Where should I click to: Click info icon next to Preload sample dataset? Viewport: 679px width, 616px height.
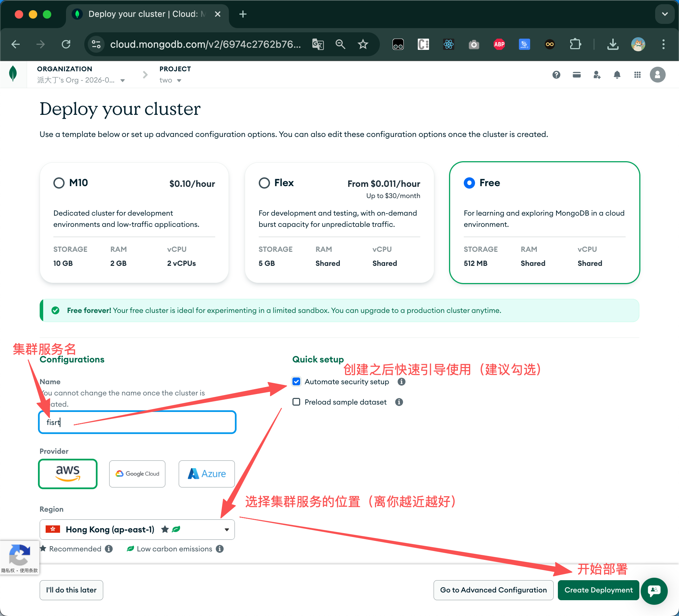click(399, 402)
